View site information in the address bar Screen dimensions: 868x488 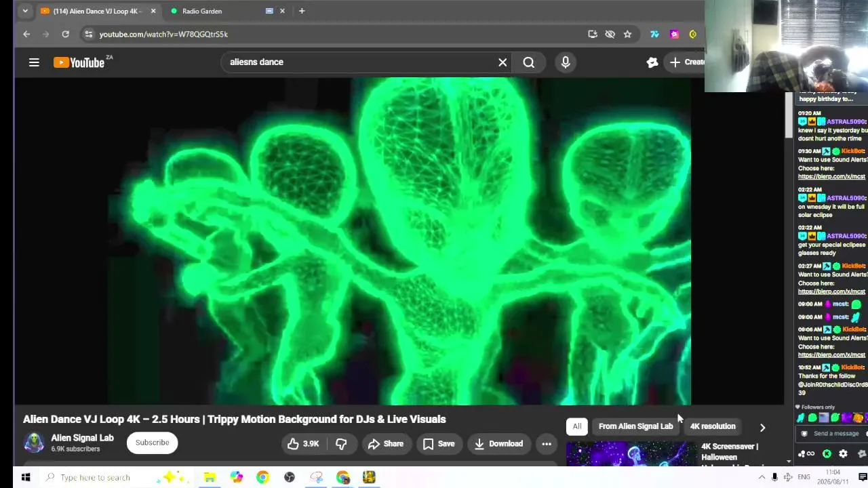point(88,34)
